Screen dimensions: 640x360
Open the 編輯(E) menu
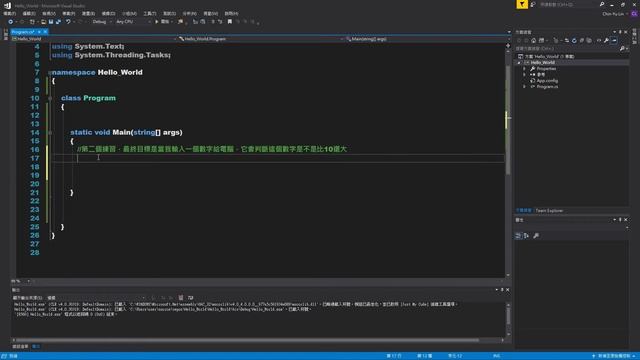tap(29, 13)
